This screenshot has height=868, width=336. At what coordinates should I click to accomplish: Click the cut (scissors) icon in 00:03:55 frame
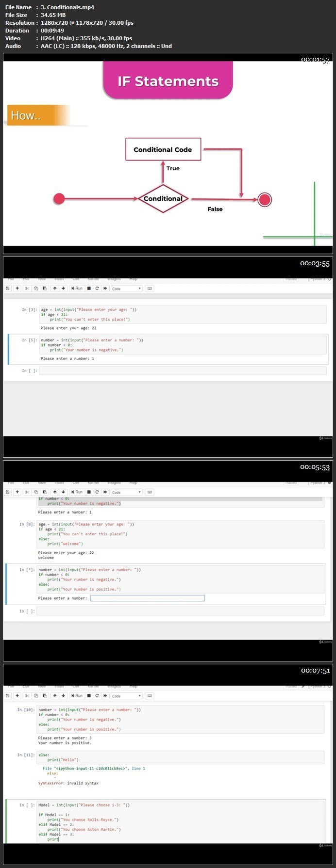pyautogui.click(x=28, y=289)
